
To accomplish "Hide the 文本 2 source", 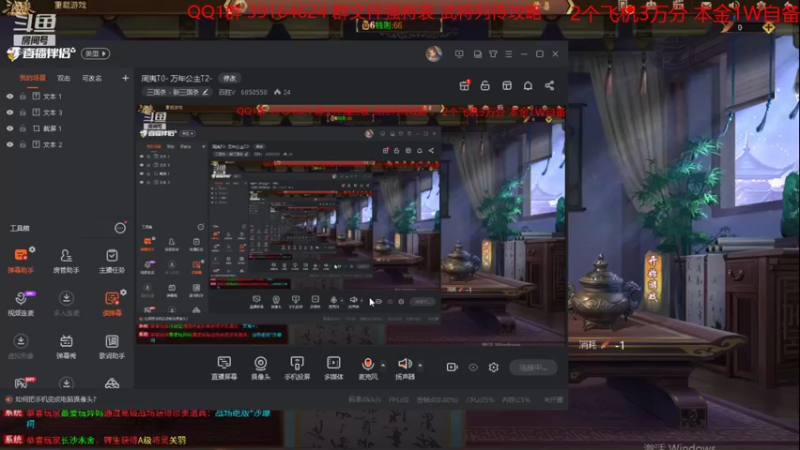I will click(10, 144).
